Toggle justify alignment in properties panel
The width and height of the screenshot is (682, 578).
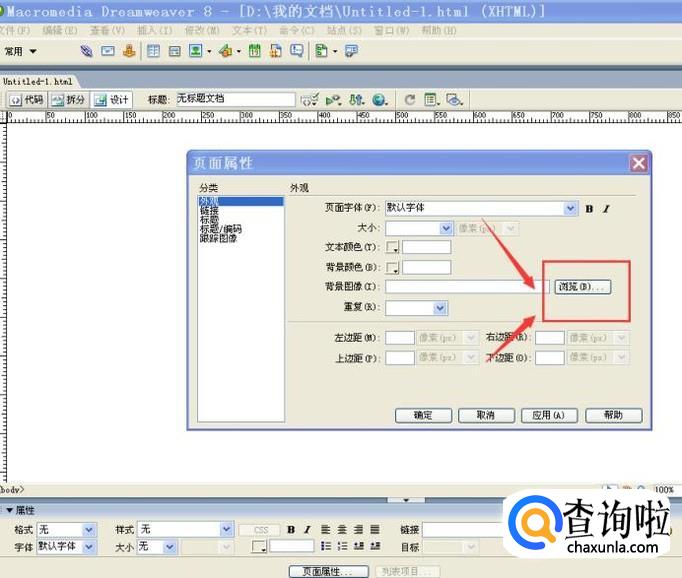375,530
